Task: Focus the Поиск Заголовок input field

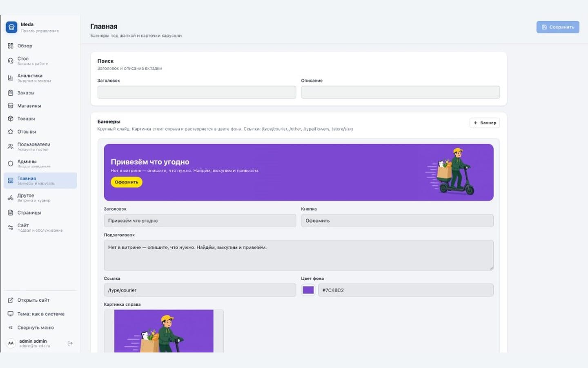Action: (x=197, y=92)
